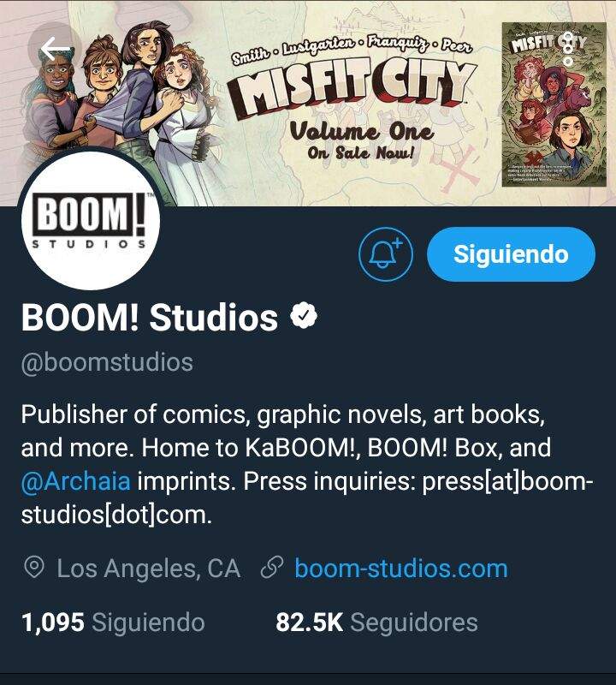View the 1,095 Siguiendo list

[113, 622]
